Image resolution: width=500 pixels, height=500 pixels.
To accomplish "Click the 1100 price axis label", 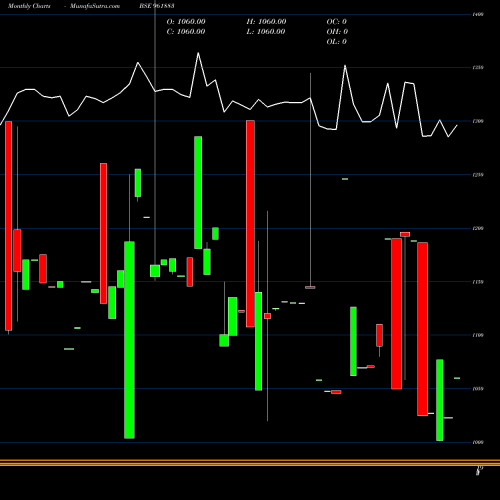I will point(478,335).
